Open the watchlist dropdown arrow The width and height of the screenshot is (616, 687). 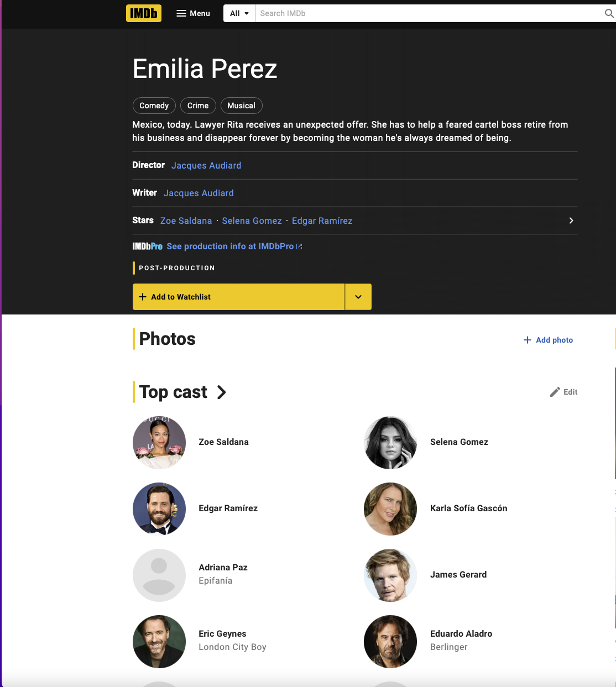click(358, 297)
